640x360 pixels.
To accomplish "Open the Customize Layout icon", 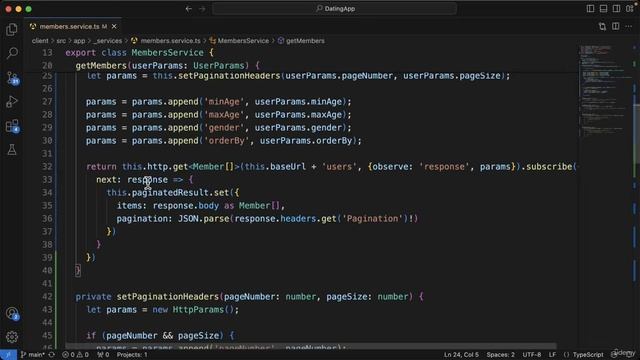I will pos(629,9).
